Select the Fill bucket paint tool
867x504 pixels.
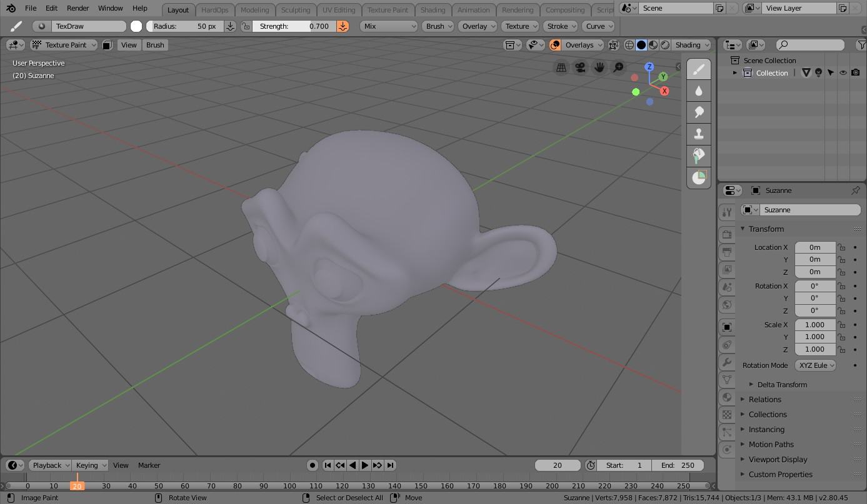[x=699, y=156]
